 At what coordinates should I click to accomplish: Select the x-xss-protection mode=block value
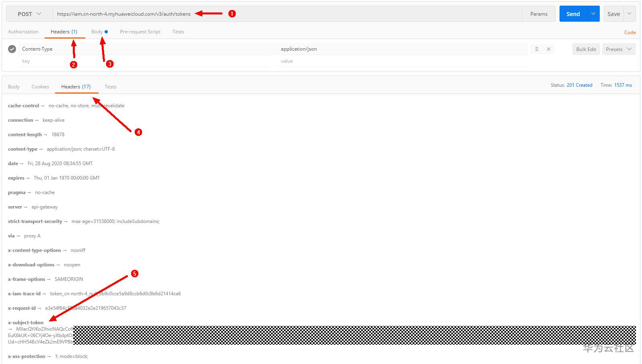coord(71,356)
